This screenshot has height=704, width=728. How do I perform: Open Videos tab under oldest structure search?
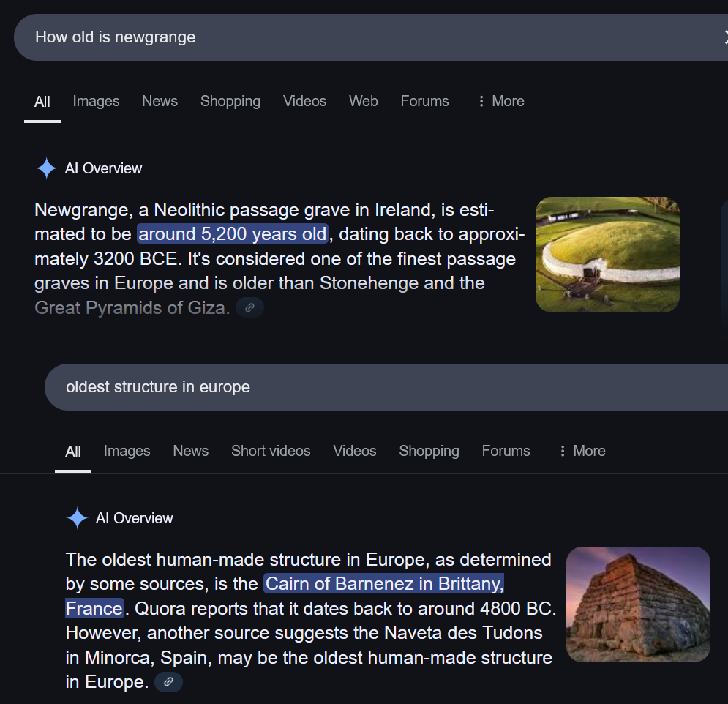(x=355, y=451)
